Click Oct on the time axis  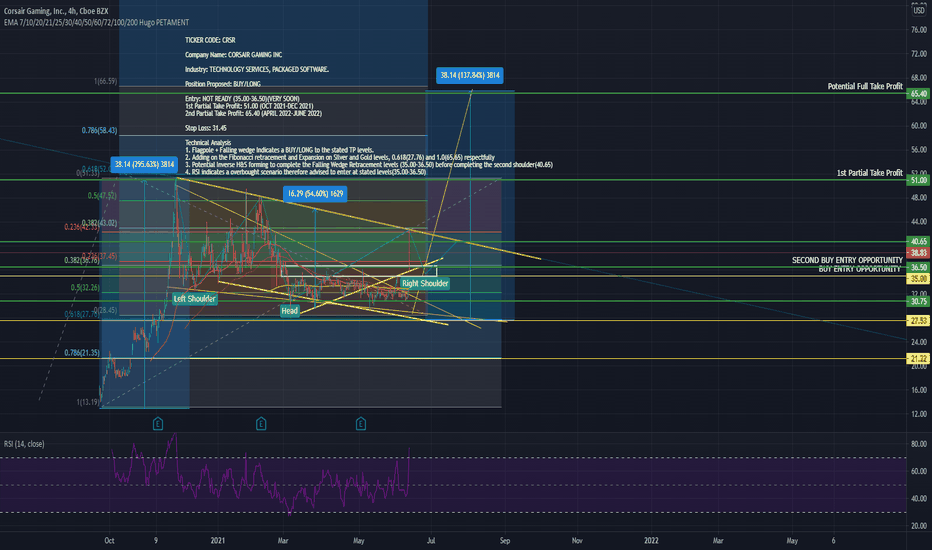109,540
